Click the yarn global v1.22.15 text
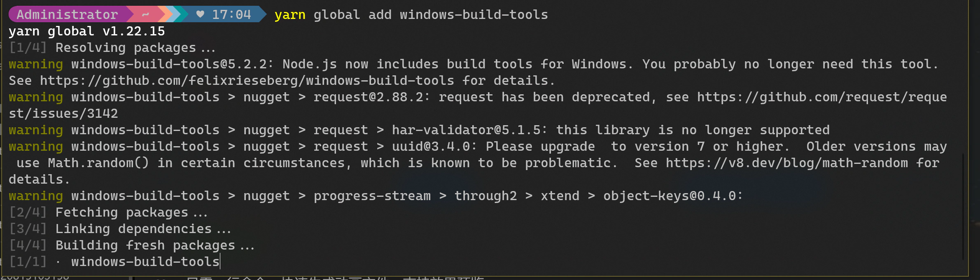Viewport: 980px width, 280px height. click(x=87, y=31)
